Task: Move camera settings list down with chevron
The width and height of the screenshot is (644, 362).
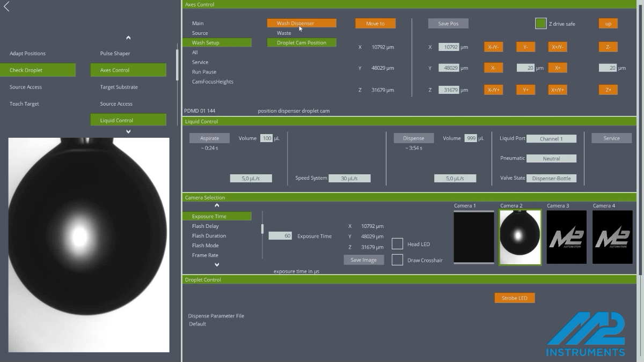Action: (x=217, y=264)
